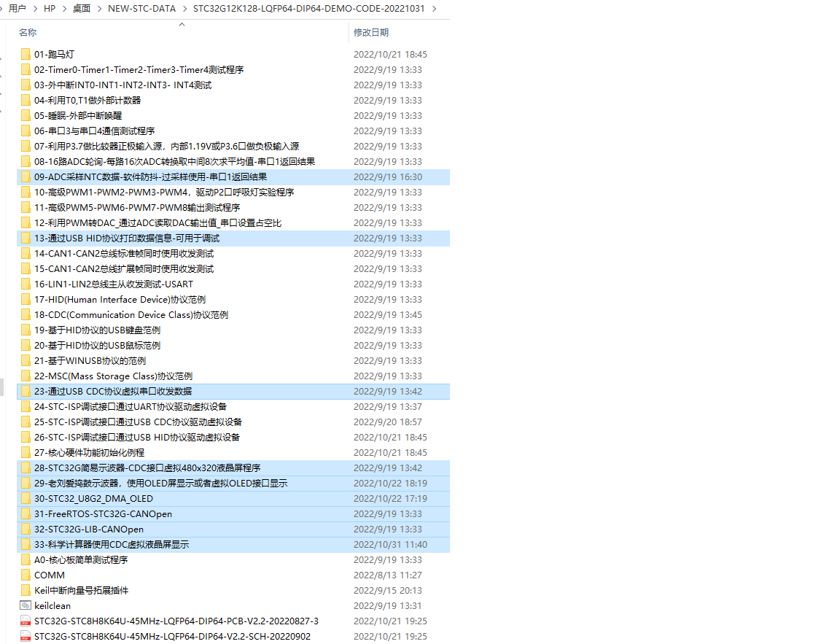Go to 桌面 breadcrumb folder
Viewport: 840px width, 644px height.
pos(82,9)
